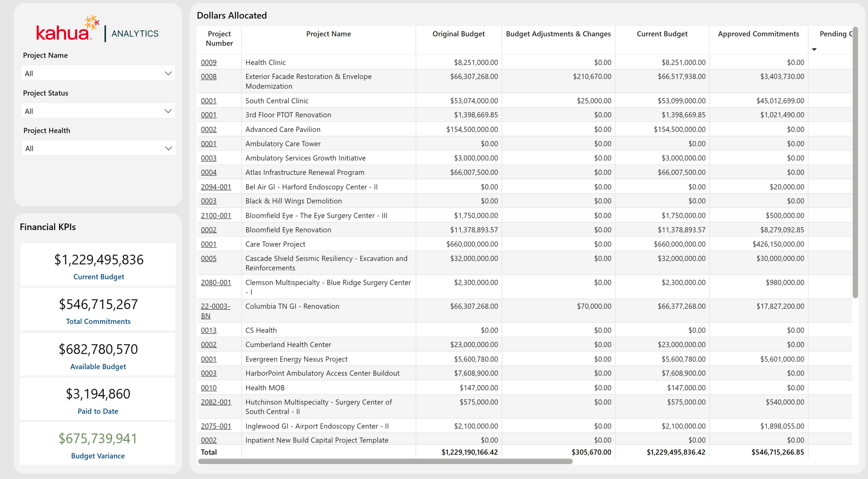Click the Budget Variance KPI card
868x479 pixels.
(98, 443)
